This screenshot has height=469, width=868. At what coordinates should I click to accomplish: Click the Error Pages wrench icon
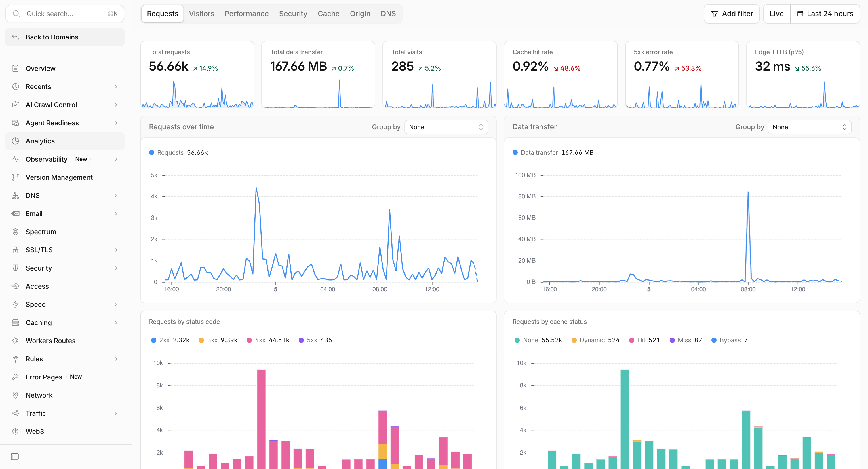15,377
